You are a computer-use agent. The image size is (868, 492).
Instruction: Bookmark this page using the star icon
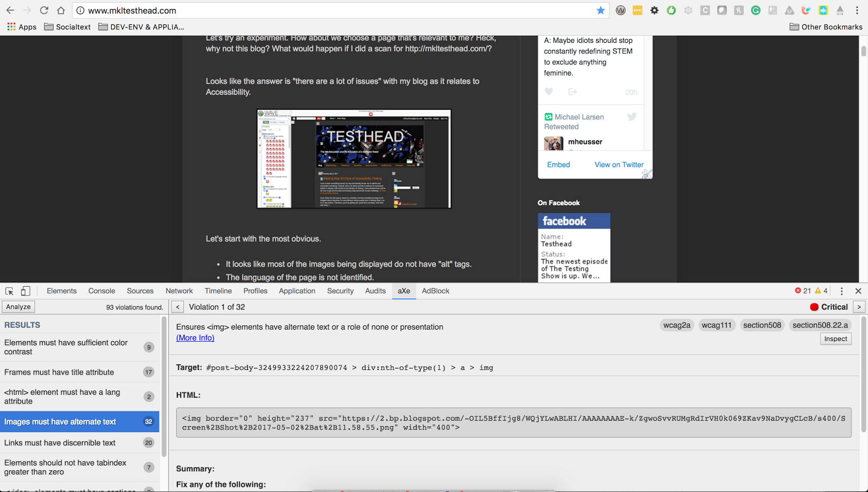pos(601,10)
